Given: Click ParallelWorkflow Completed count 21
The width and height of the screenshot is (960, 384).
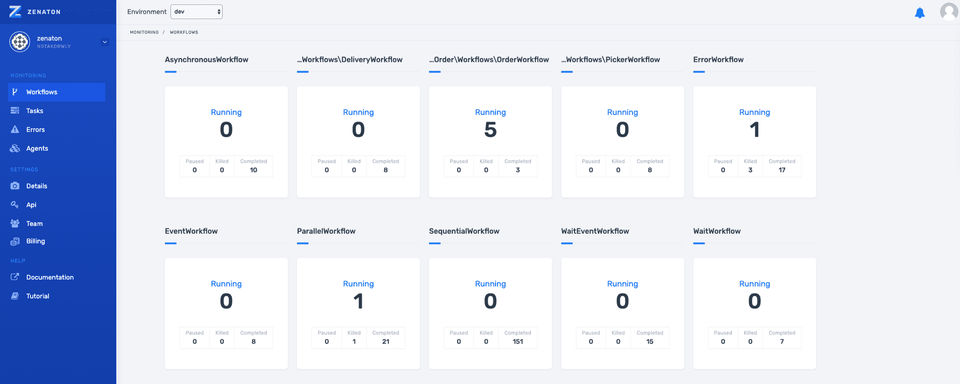Looking at the screenshot, I should coord(386,341).
